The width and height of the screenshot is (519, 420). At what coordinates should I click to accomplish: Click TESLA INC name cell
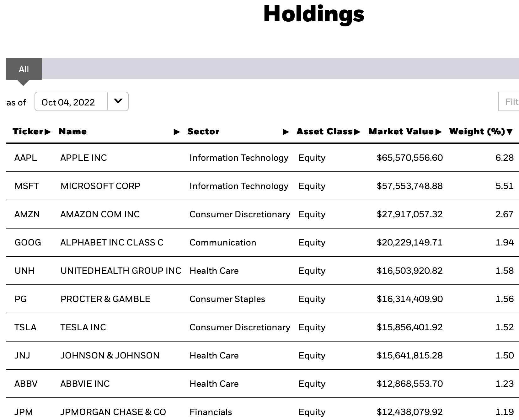pos(83,327)
